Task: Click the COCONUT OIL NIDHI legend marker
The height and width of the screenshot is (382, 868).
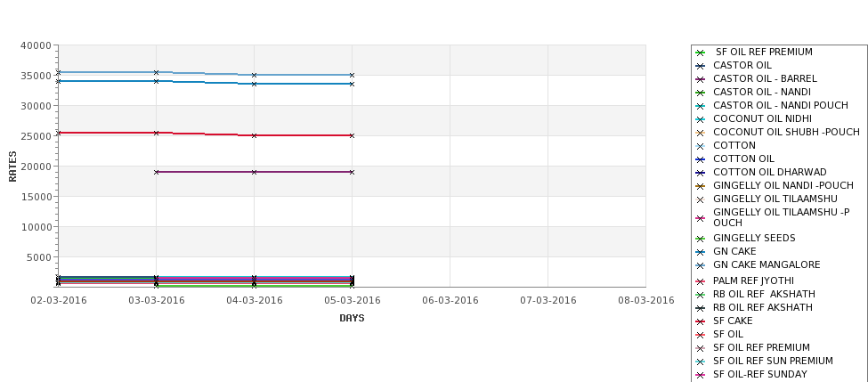Action: pyautogui.click(x=701, y=119)
